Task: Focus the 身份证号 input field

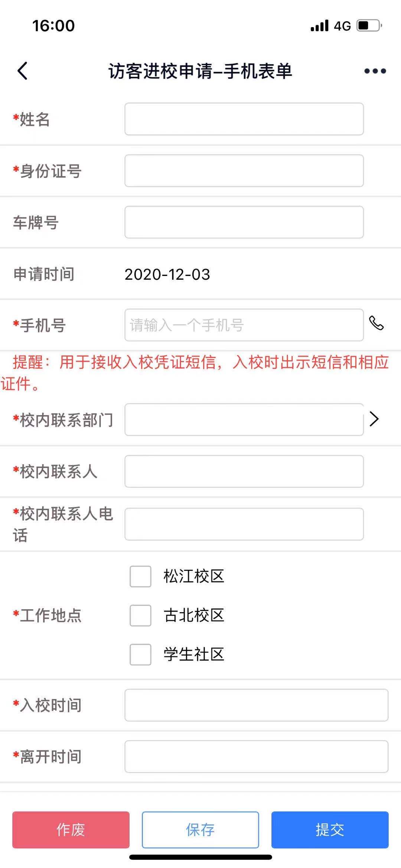Action: tap(244, 170)
